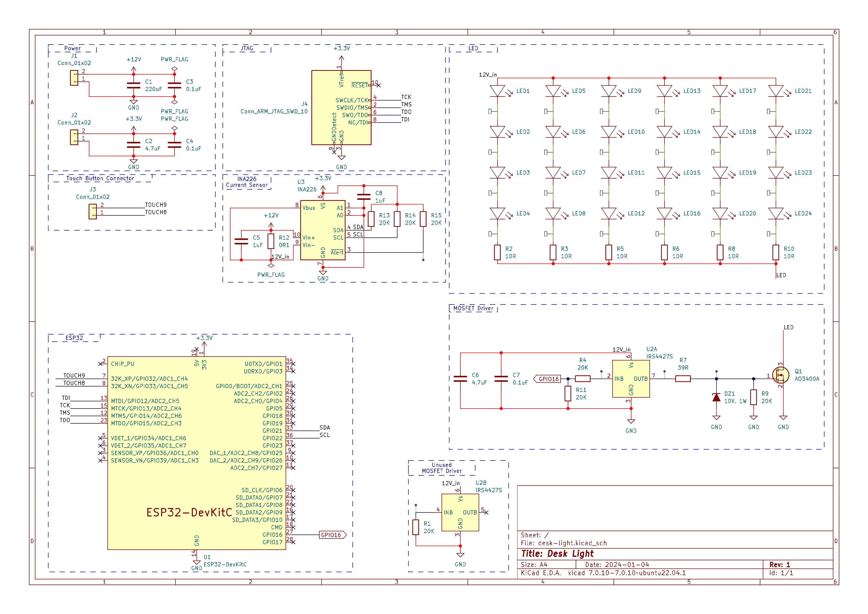Select resistor R10 10R symbol
Image resolution: width=868 pixels, height=614 pixels.
[x=776, y=253]
